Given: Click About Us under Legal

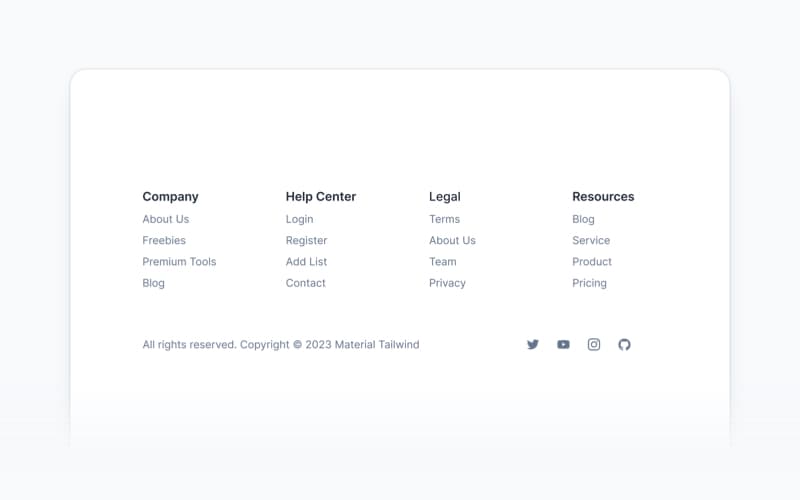Looking at the screenshot, I should (x=452, y=240).
